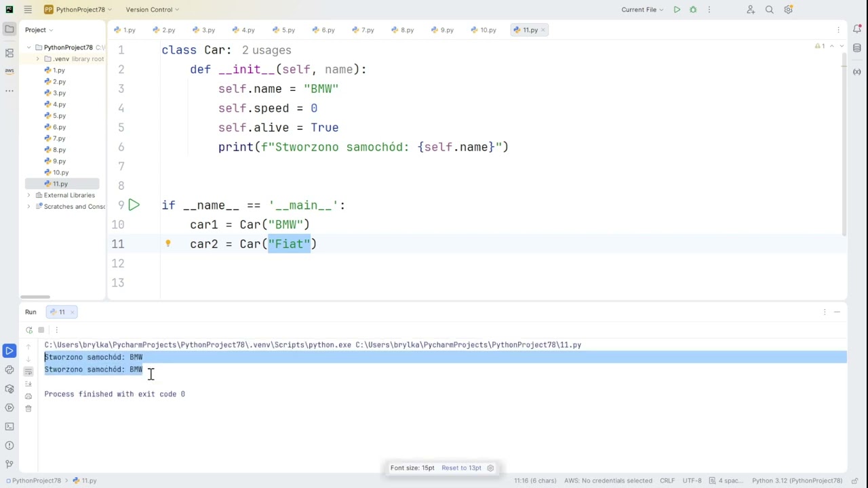This screenshot has width=868, height=488.
Task: Open Services tool window icon
Action: (9, 407)
